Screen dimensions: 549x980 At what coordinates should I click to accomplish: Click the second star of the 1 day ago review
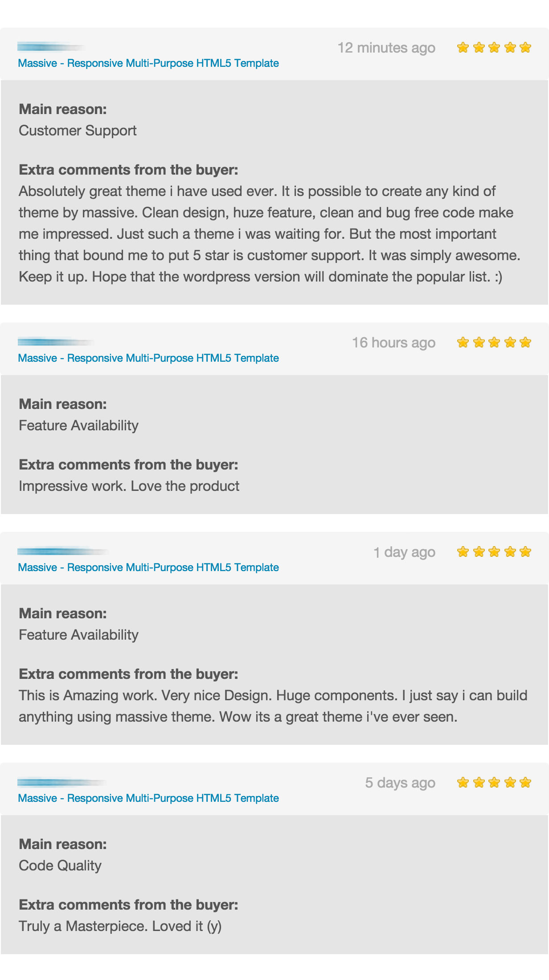pyautogui.click(x=479, y=551)
